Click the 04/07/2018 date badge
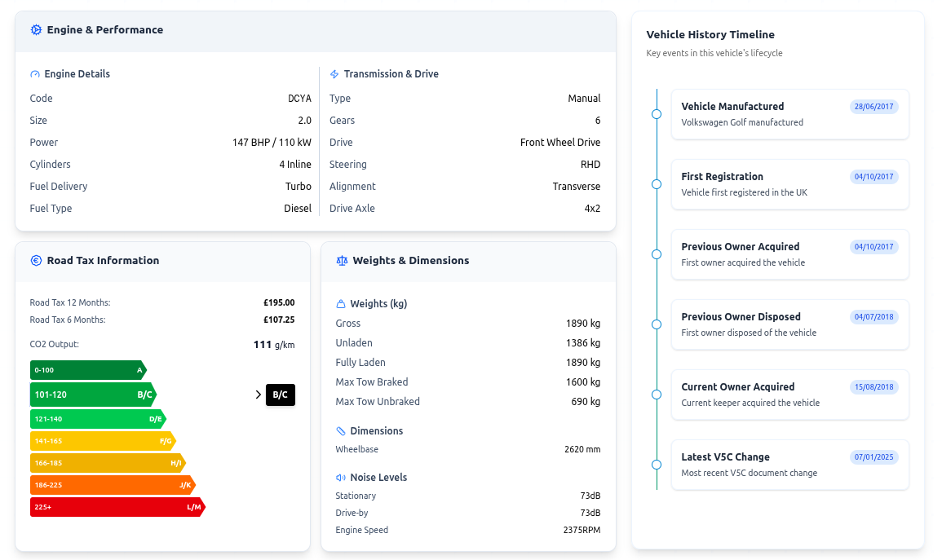942x560 pixels. pos(874,317)
